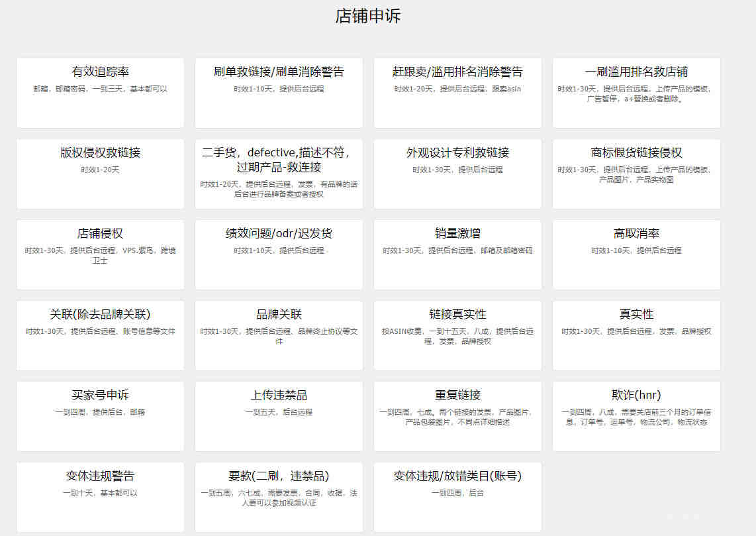Click description mentioning VPS,紫鸟
Screen dimensions: 756x536
point(100,255)
